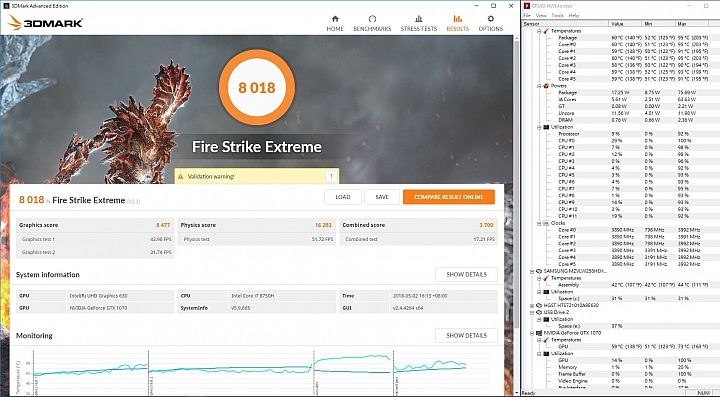Click the validation warning question mark button

pyautogui.click(x=331, y=176)
